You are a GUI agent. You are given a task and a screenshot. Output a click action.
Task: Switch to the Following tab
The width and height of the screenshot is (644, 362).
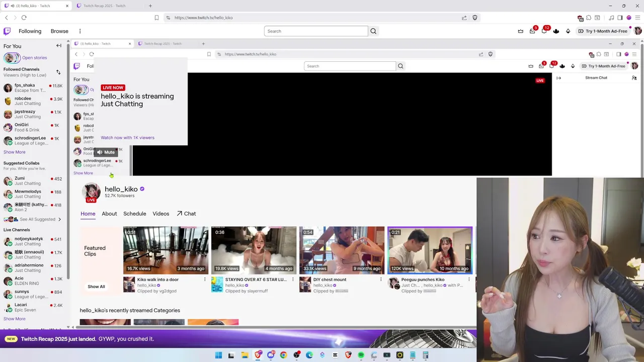click(30, 31)
